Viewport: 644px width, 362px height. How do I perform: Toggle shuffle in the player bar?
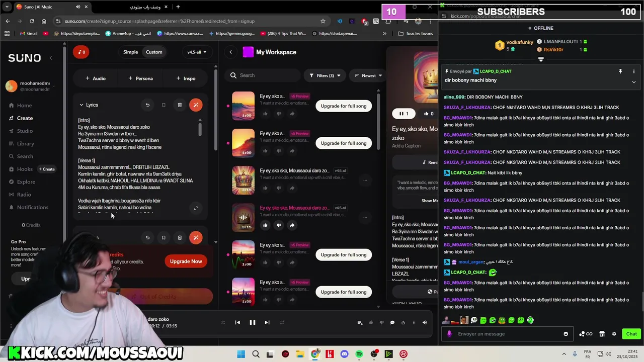(223, 323)
